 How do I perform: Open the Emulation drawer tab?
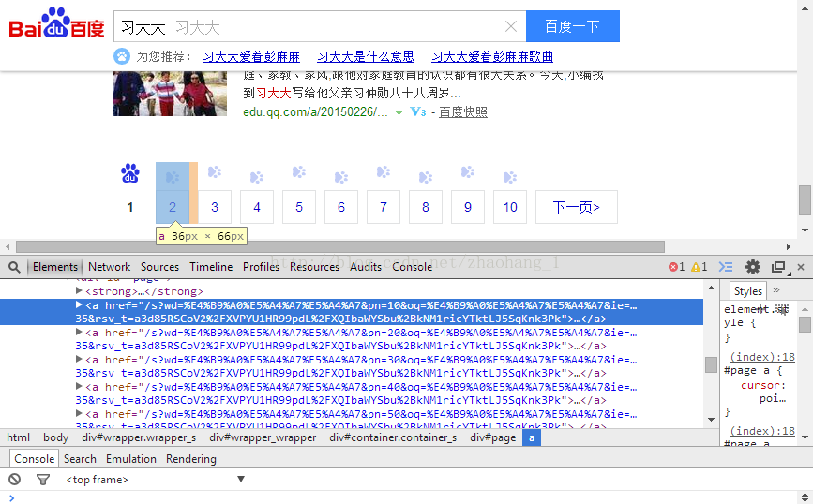point(131,459)
